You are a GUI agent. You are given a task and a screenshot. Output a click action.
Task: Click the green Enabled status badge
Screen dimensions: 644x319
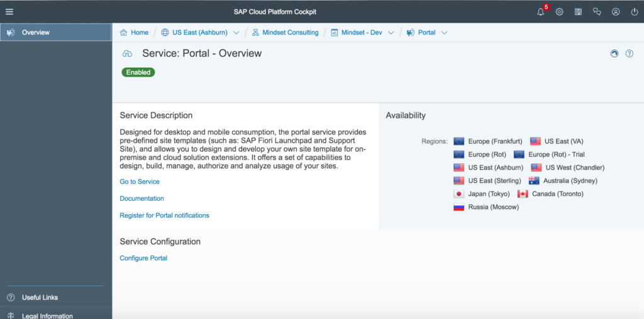[138, 72]
